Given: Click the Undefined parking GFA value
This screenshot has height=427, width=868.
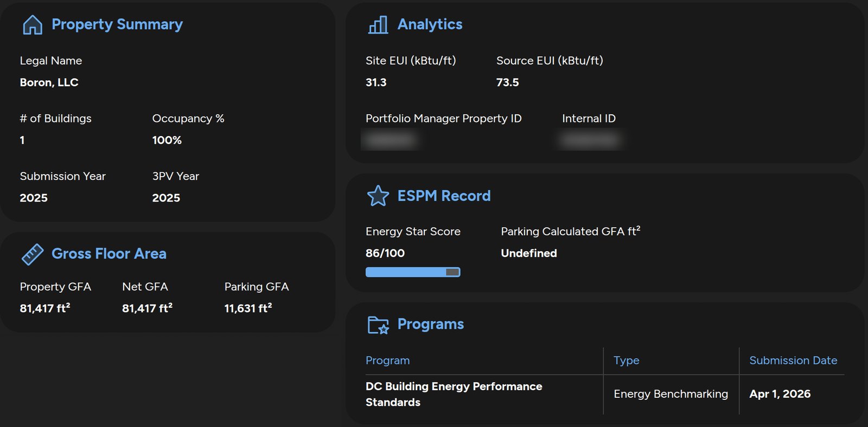Looking at the screenshot, I should (529, 253).
